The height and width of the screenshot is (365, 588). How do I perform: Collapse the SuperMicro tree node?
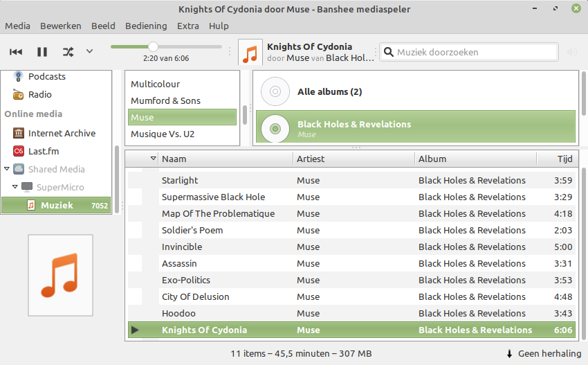(x=13, y=187)
